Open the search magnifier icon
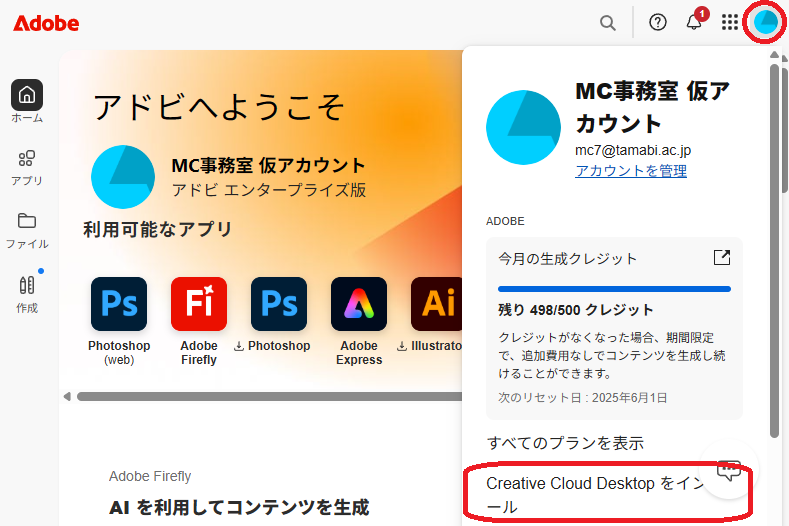Image resolution: width=789 pixels, height=526 pixels. click(x=607, y=22)
